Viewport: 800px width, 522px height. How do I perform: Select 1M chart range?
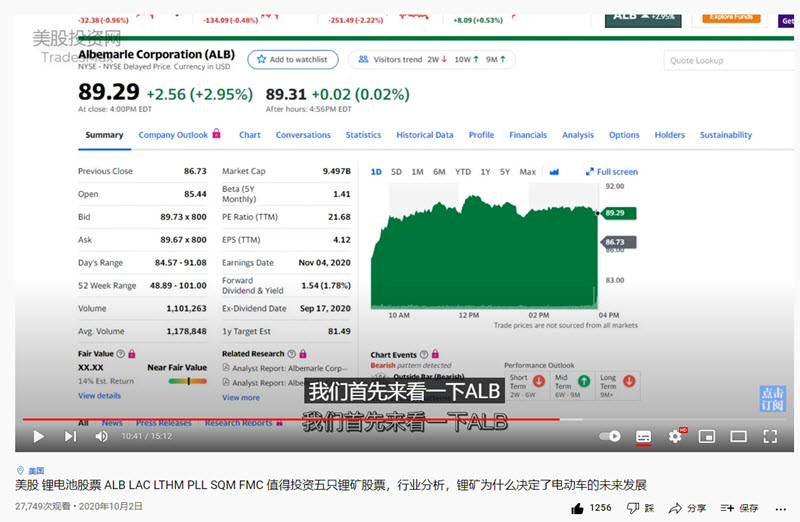point(417,172)
